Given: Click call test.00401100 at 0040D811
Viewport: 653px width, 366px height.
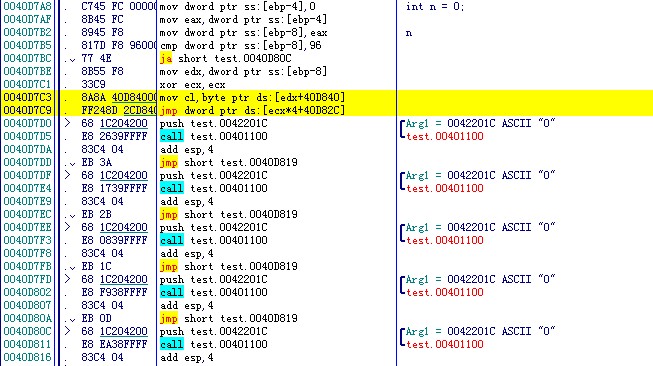Looking at the screenshot, I should coord(214,344).
